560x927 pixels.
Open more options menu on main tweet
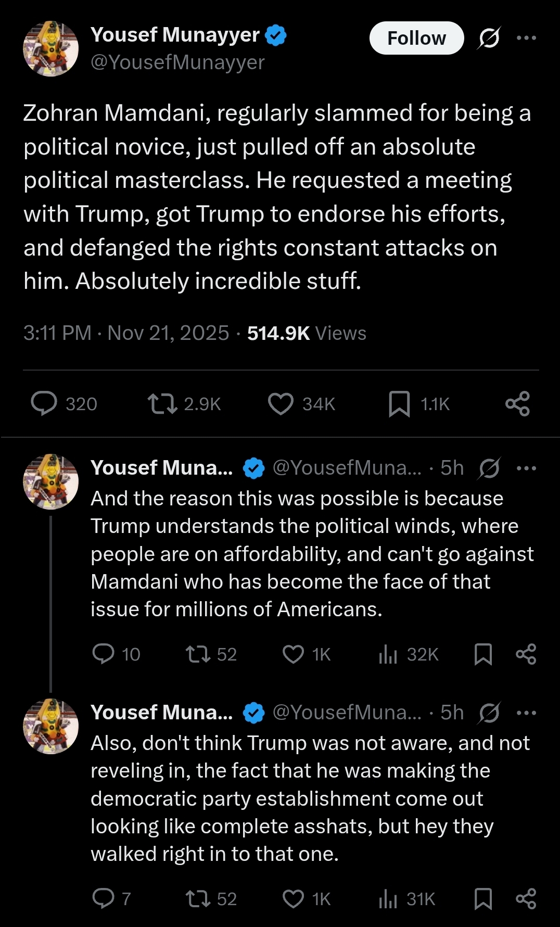(526, 38)
